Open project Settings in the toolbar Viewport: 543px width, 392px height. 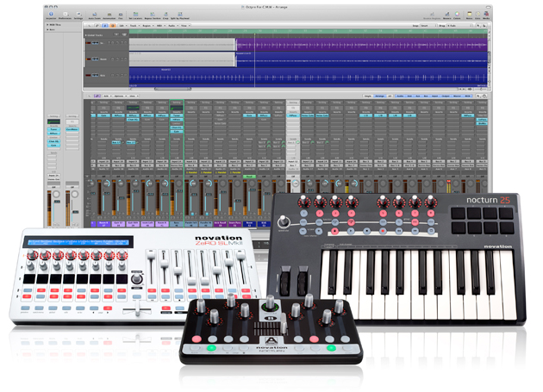78,15
